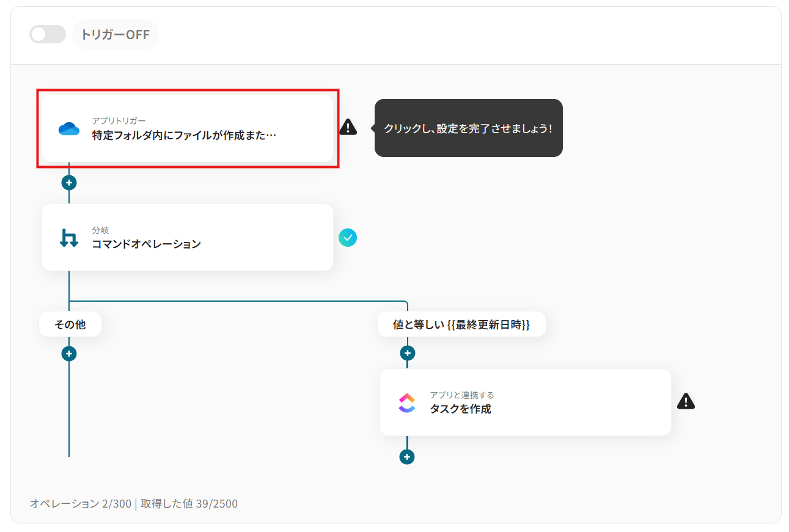Add an operation below the タスクを作成 card
Viewport: 789px width, 532px height.
[x=406, y=456]
